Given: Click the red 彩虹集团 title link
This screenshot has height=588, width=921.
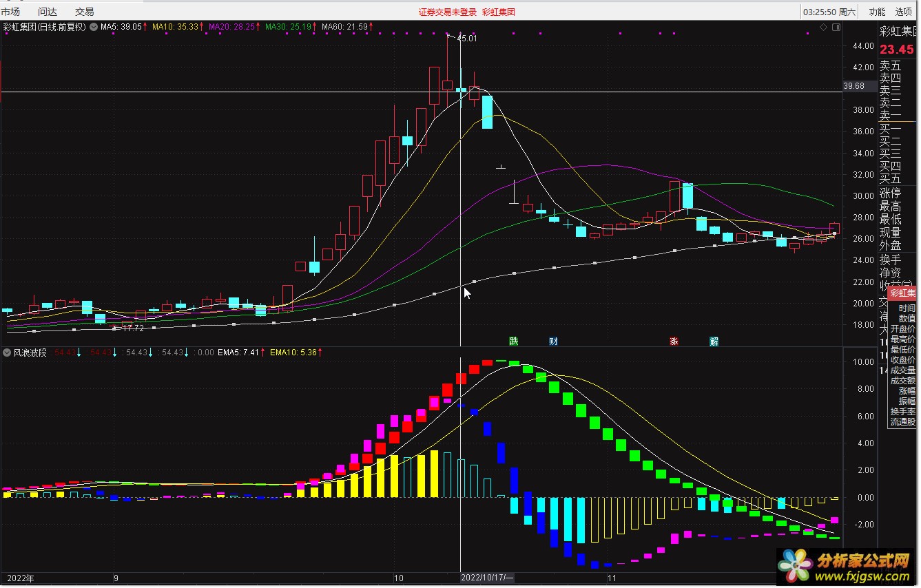Looking at the screenshot, I should (x=499, y=12).
